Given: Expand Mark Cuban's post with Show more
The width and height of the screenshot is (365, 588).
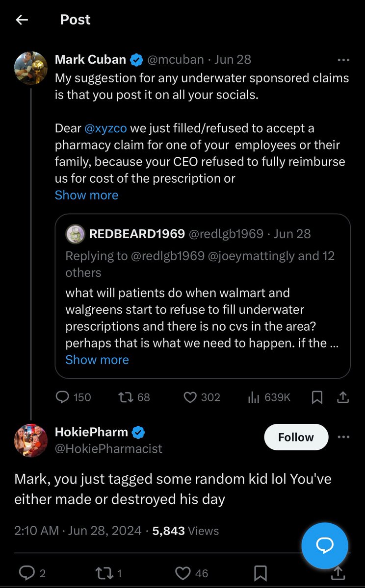Looking at the screenshot, I should [x=86, y=195].
